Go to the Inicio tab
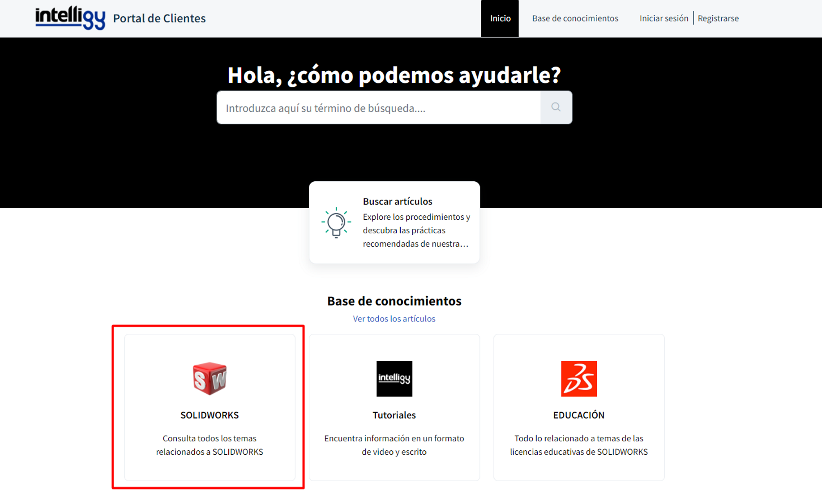This screenshot has width=822, height=504. click(500, 18)
